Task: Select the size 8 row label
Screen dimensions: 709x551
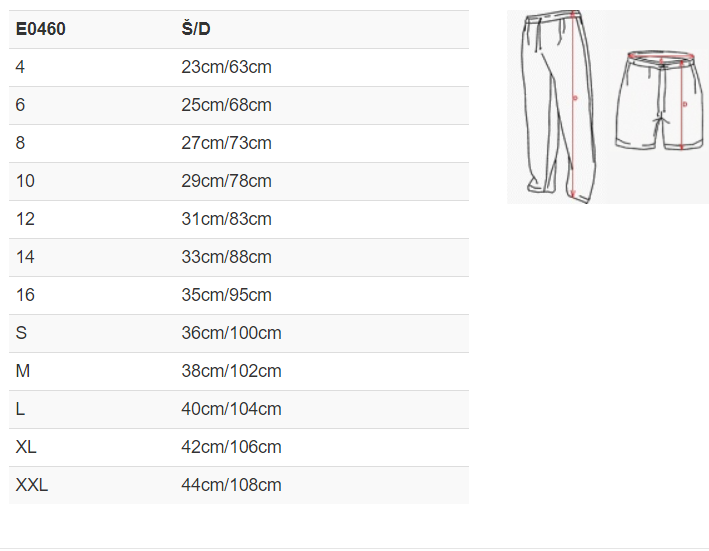Action: click(x=21, y=143)
